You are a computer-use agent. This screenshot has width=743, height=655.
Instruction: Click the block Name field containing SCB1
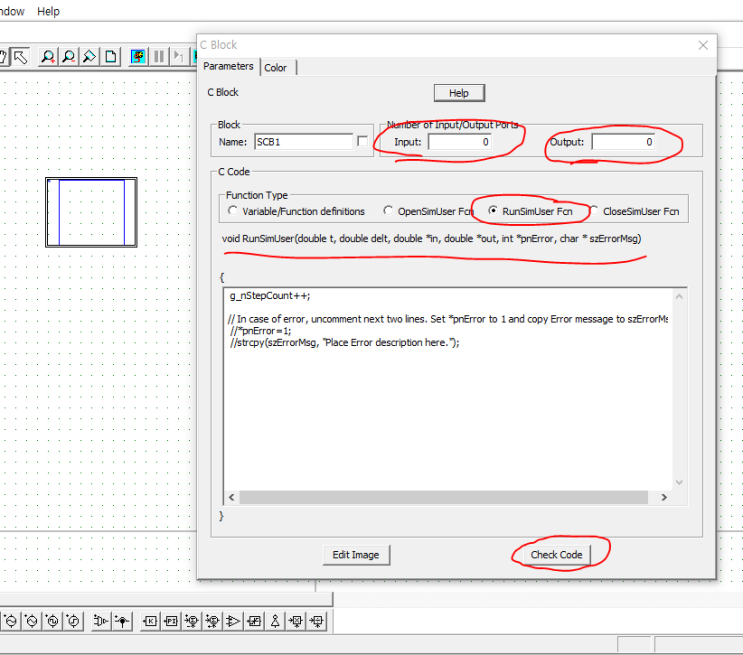point(304,142)
